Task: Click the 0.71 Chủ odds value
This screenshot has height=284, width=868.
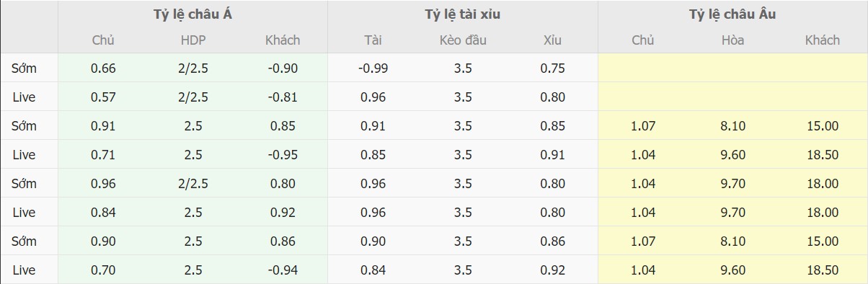Action: pos(103,155)
